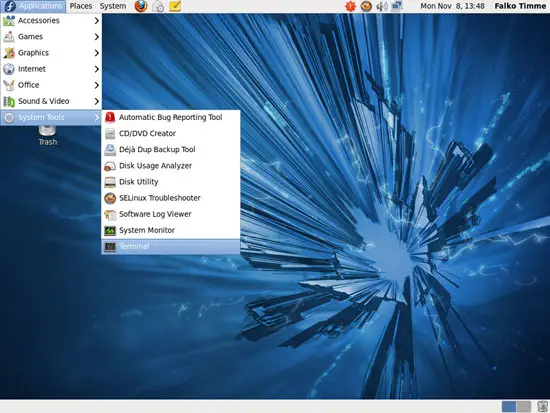Expand the Sound & Video submenu

click(51, 101)
